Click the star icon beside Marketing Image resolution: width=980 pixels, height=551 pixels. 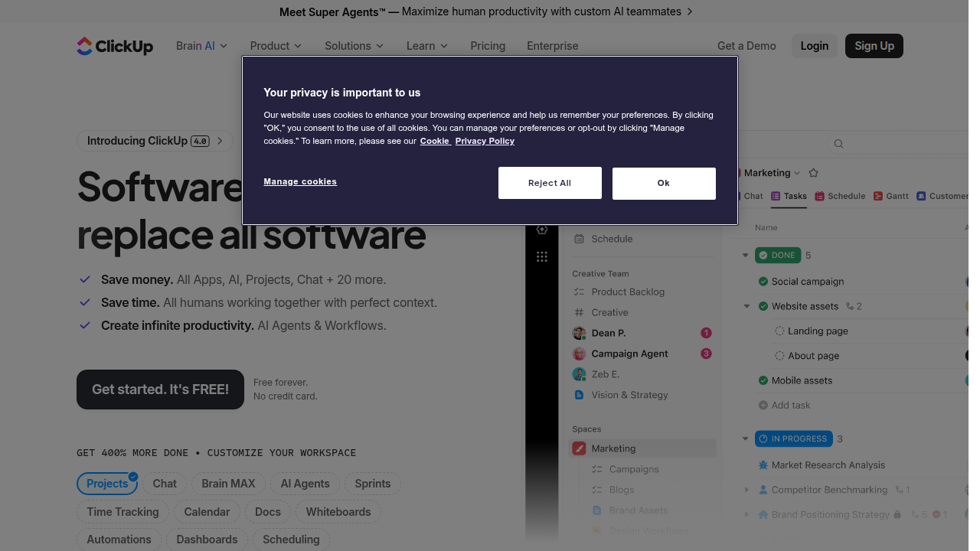(814, 173)
